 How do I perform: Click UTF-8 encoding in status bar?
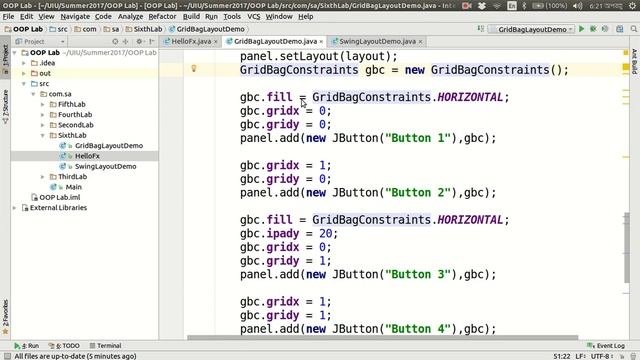[602, 356]
